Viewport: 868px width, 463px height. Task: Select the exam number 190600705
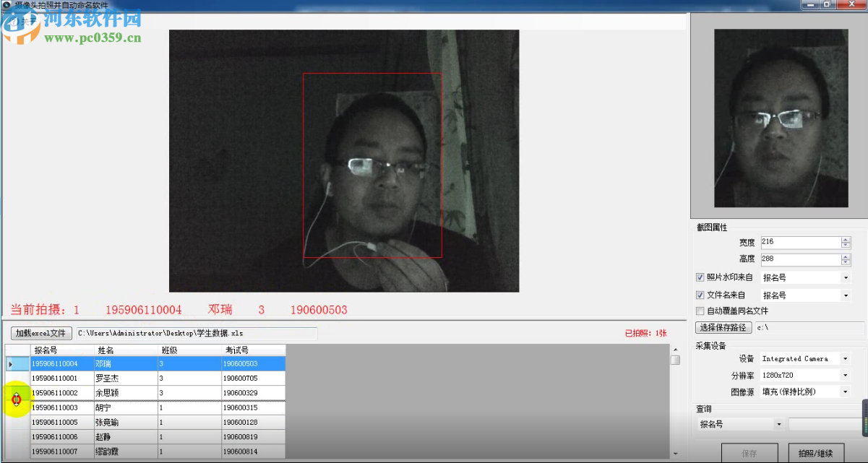pos(254,378)
